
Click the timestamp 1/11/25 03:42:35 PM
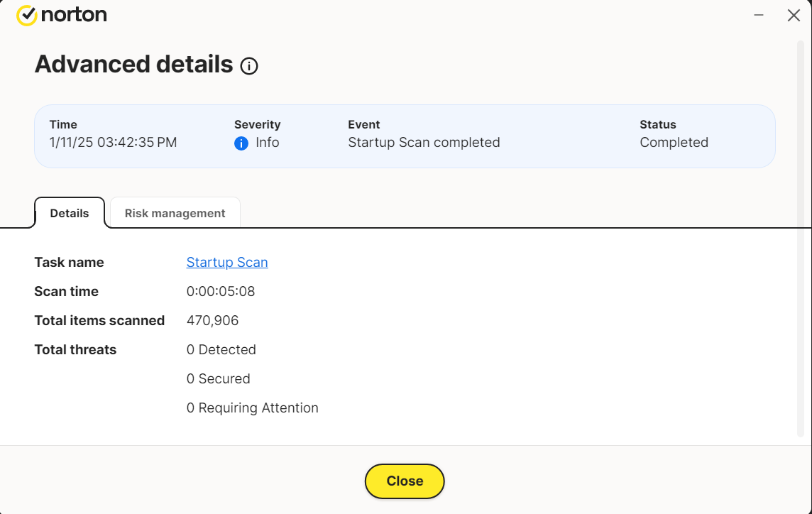(113, 143)
